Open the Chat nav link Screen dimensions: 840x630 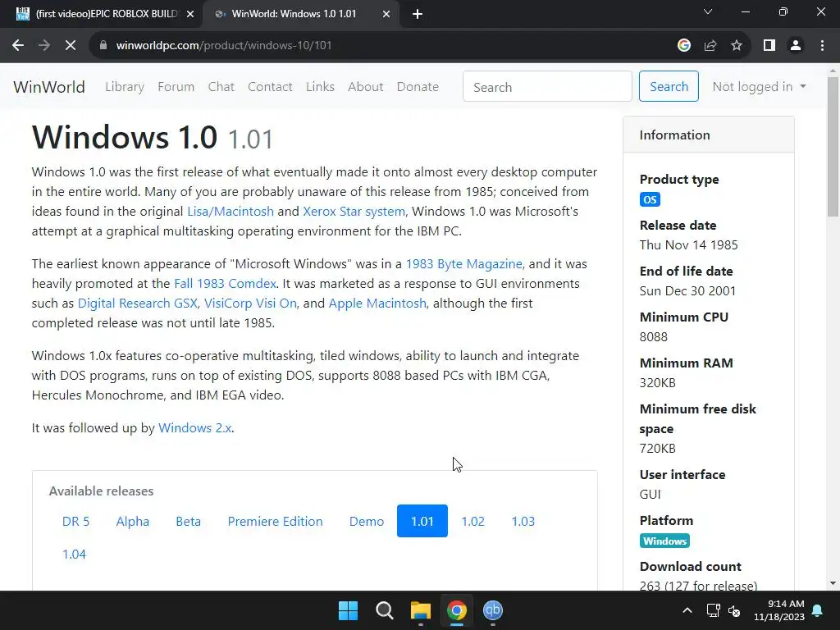tap(221, 87)
